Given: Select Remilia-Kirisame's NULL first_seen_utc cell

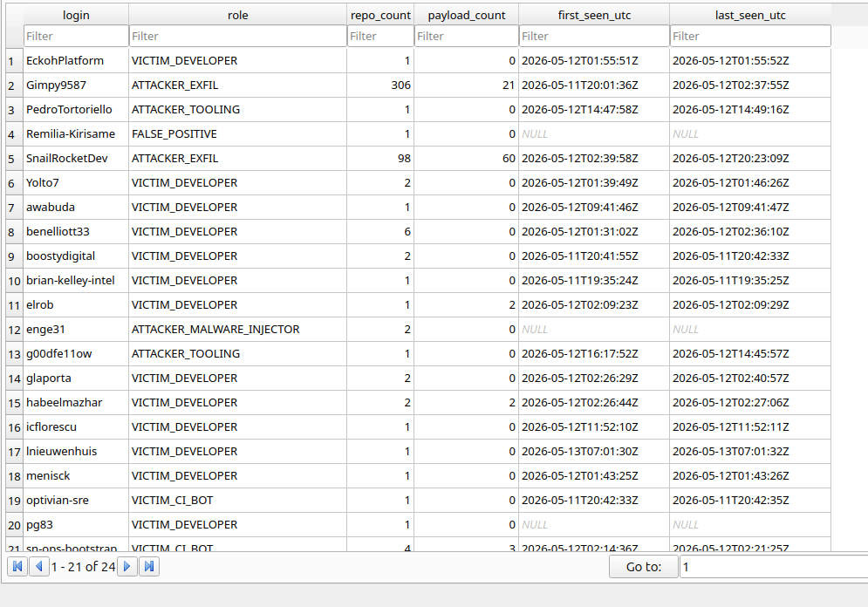Looking at the screenshot, I should (594, 134).
